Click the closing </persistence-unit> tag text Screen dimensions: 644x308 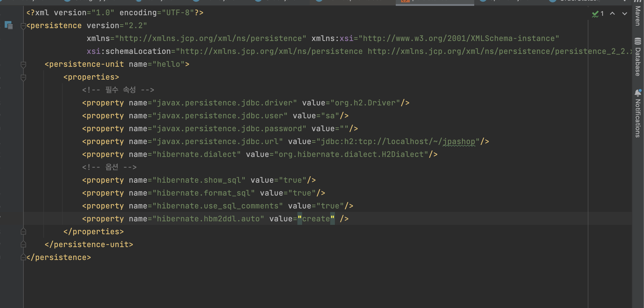(x=89, y=245)
